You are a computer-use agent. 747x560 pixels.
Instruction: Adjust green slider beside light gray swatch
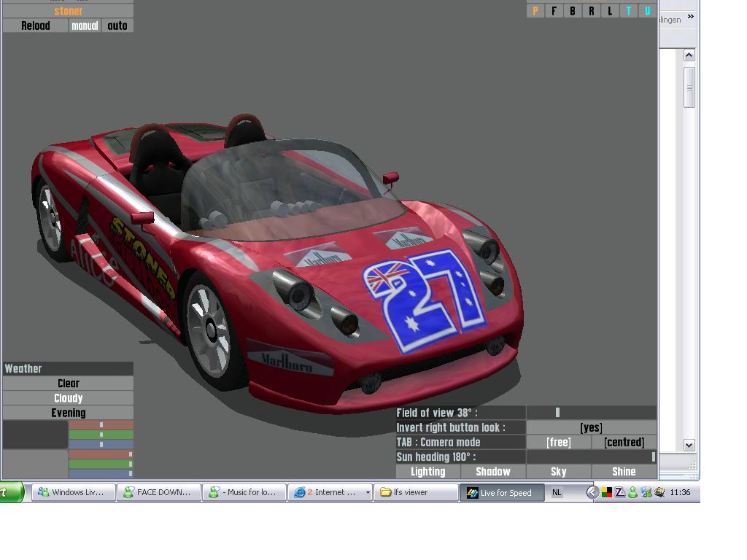point(101,464)
